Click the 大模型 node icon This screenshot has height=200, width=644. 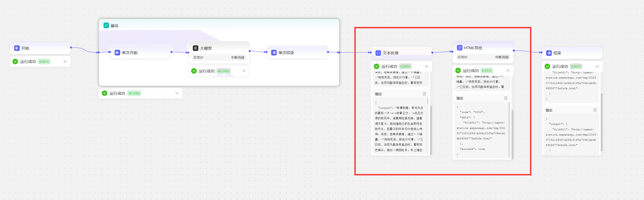pos(195,48)
